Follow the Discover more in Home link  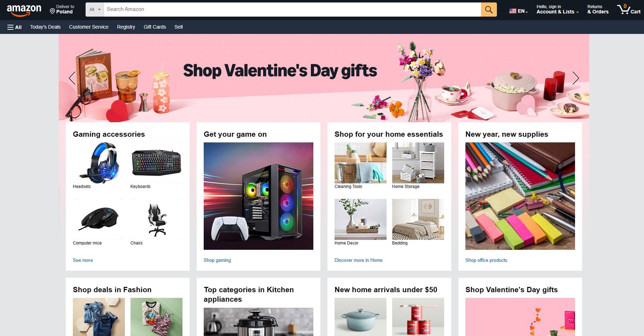pos(358,260)
